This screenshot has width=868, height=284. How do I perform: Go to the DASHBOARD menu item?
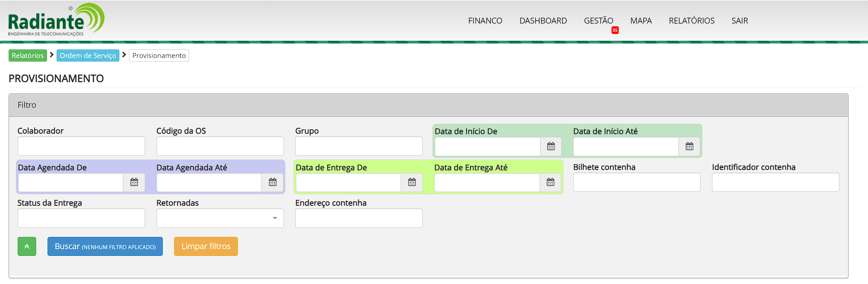pyautogui.click(x=543, y=21)
